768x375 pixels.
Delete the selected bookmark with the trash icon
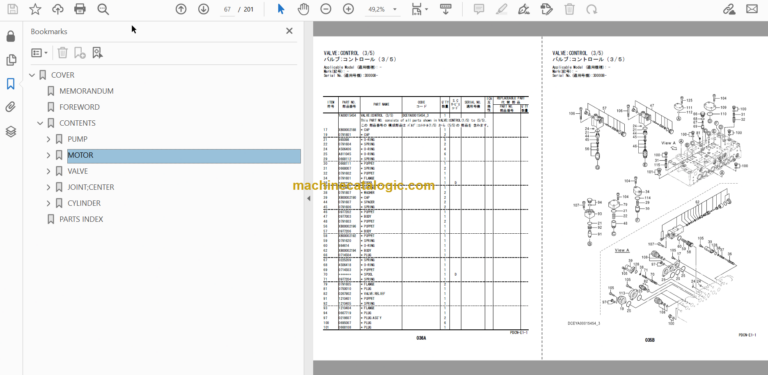click(x=63, y=52)
